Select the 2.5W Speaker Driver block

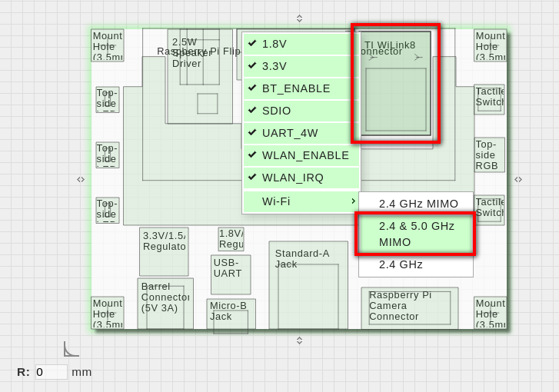click(x=200, y=76)
